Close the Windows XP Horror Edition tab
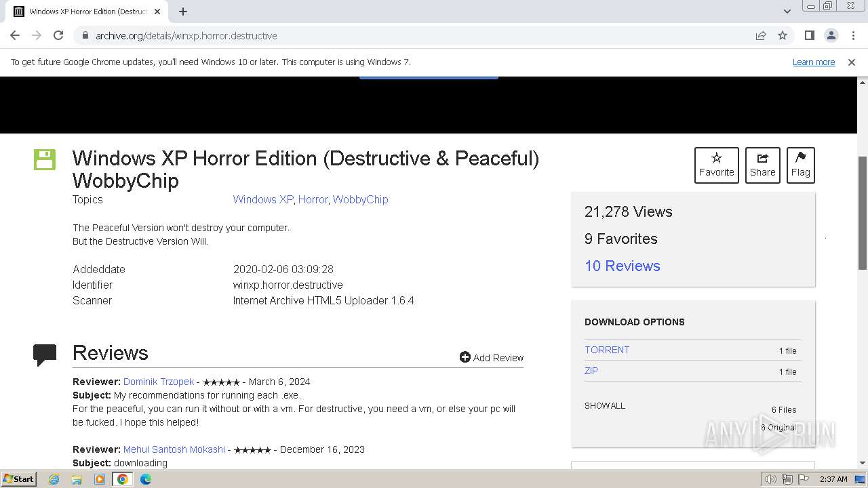This screenshot has height=488, width=868. (x=157, y=12)
